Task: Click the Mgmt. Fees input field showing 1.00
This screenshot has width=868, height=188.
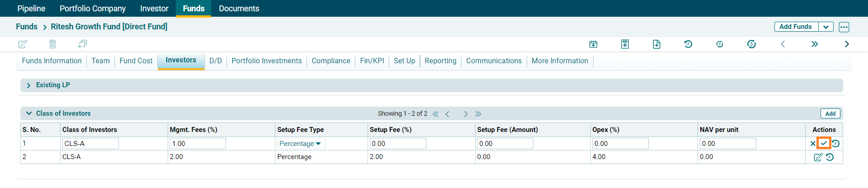Action: click(x=198, y=144)
